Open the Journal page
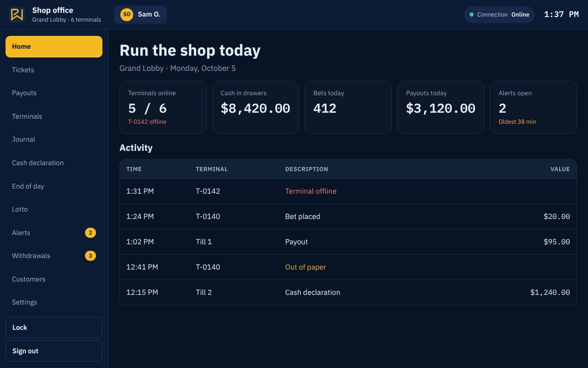The height and width of the screenshot is (368, 588). click(x=54, y=139)
